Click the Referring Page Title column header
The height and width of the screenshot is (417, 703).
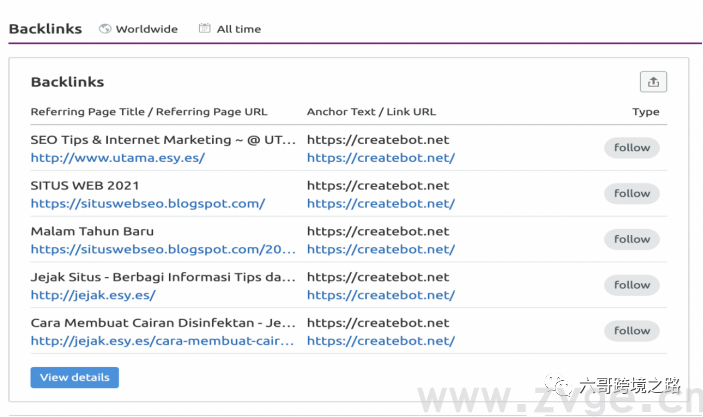click(x=149, y=112)
